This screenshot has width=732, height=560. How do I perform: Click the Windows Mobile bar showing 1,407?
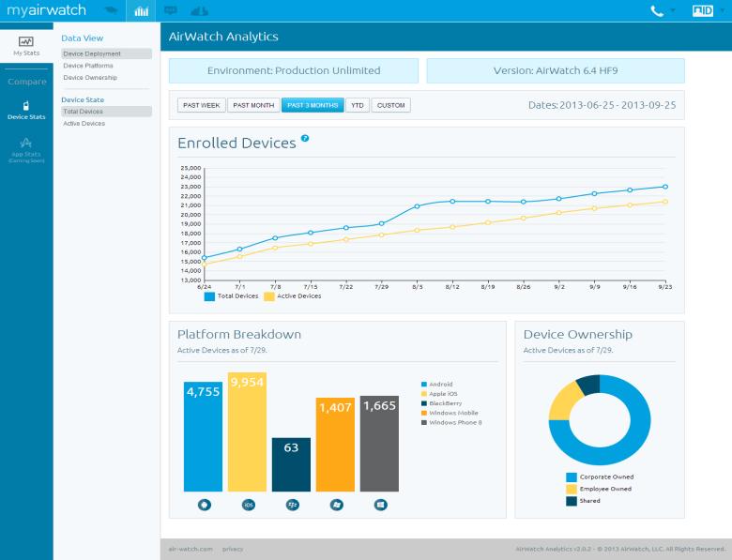click(335, 445)
